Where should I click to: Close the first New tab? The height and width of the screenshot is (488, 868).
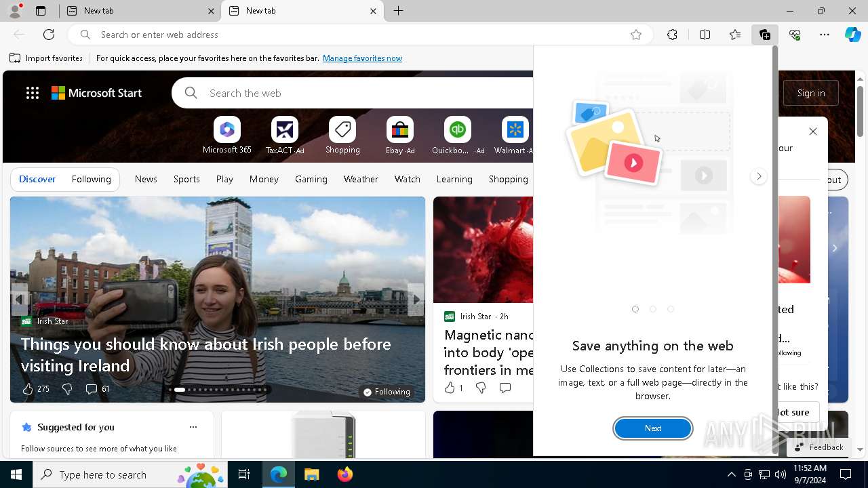pos(211,11)
